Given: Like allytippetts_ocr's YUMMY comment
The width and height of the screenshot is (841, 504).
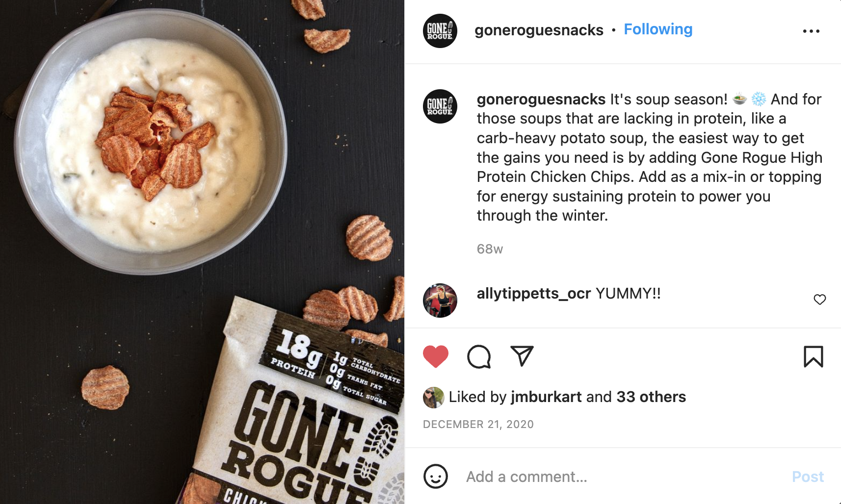Looking at the screenshot, I should 819,299.
